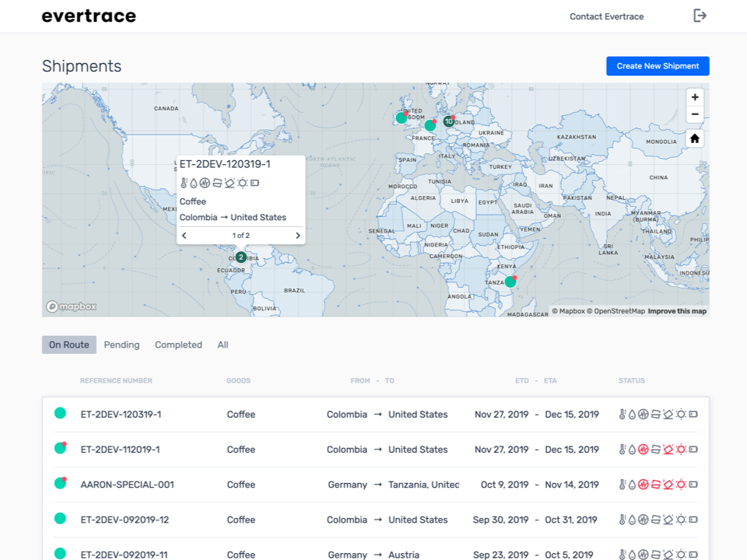Switch to the Completed tab
Viewport: 747px width, 560px height.
coord(178,345)
